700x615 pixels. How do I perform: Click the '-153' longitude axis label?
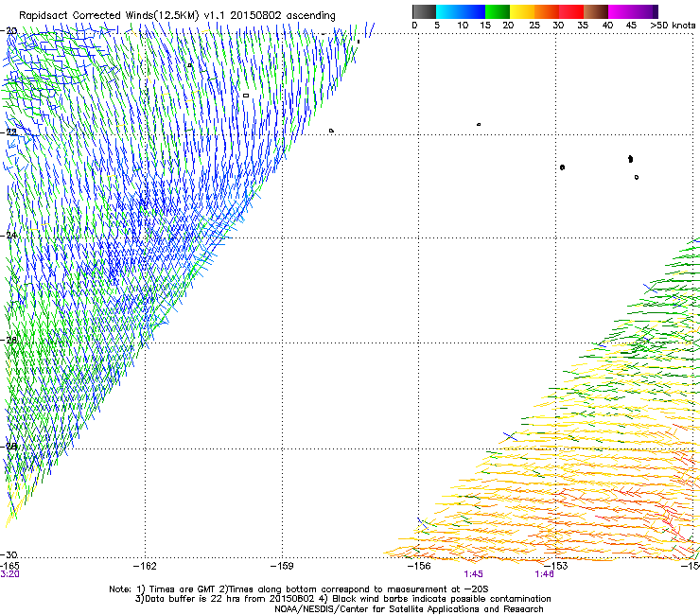point(556,566)
